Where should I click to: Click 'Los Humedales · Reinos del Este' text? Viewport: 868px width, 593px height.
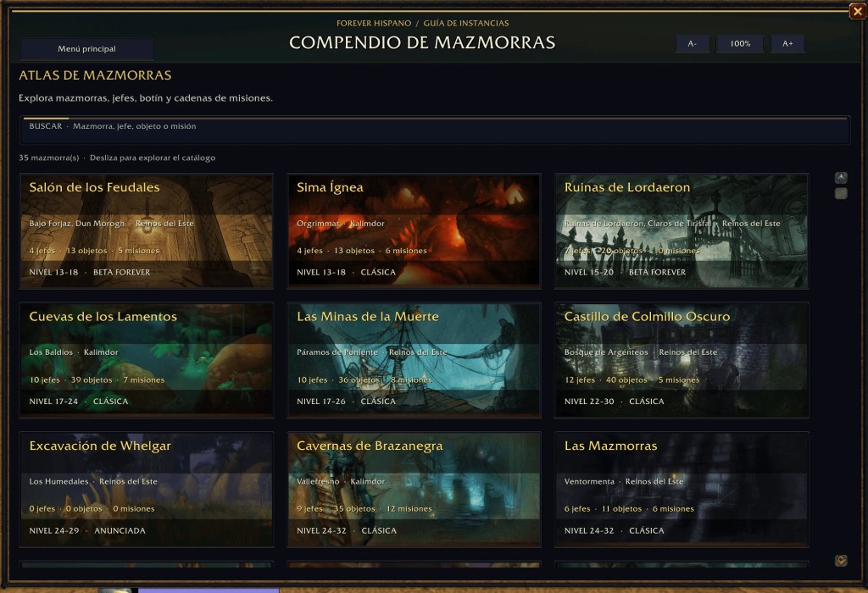point(93,481)
